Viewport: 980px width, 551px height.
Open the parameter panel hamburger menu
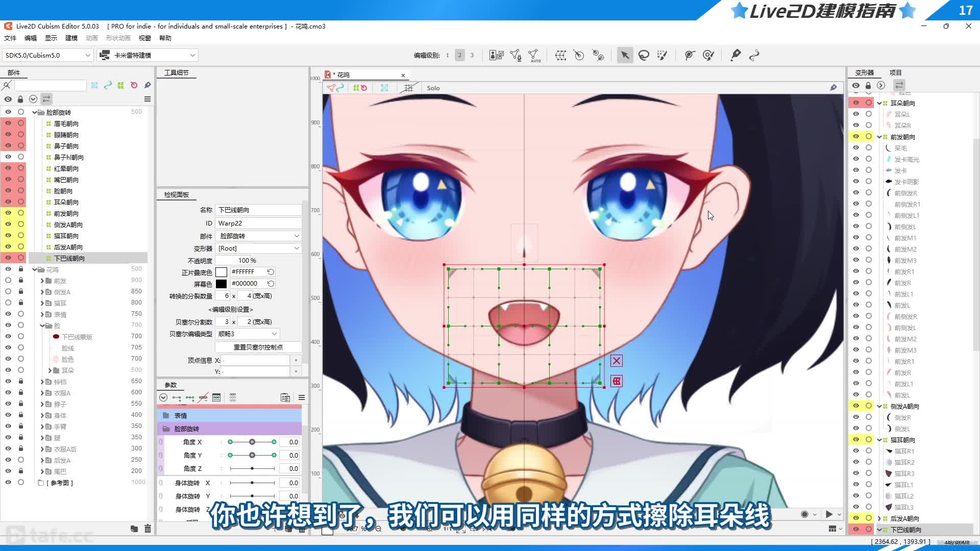pyautogui.click(x=302, y=397)
